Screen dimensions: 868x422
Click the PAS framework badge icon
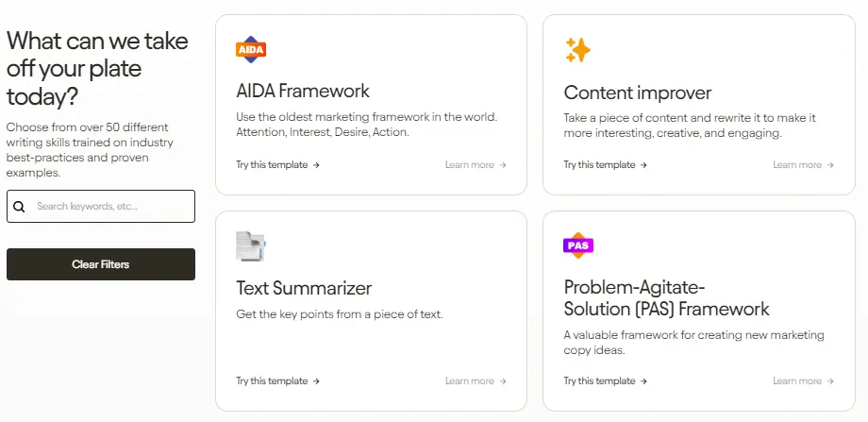point(577,245)
